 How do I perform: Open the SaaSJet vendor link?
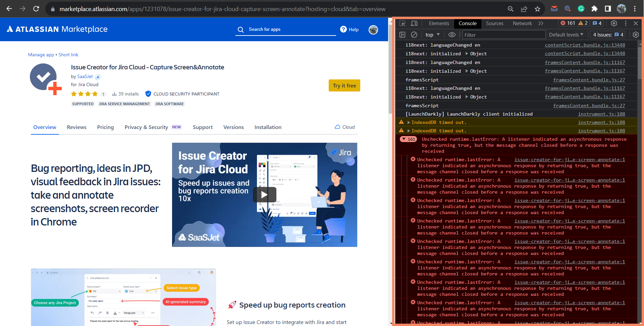(x=85, y=76)
